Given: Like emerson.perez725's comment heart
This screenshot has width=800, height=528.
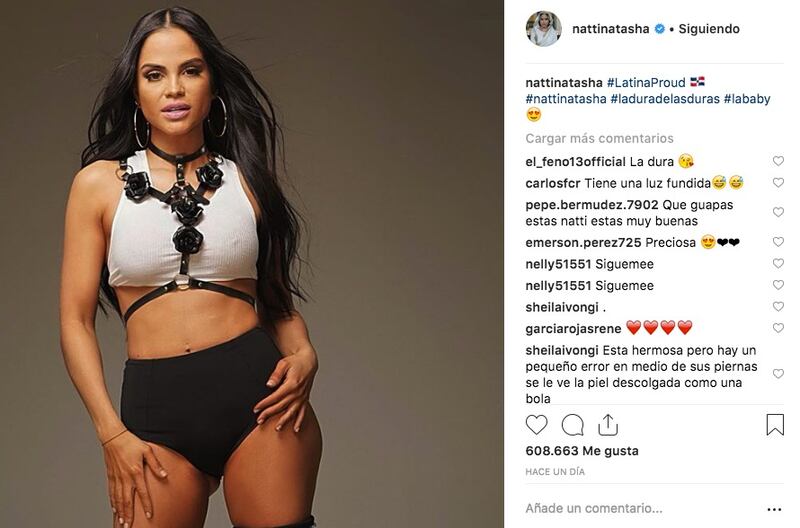Looking at the screenshot, I should tap(778, 242).
